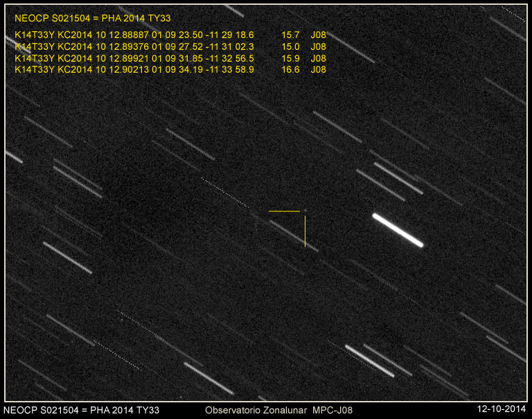This screenshot has height=419, width=532.
Task: Select the magnitude value 16.6
Action: pyautogui.click(x=290, y=69)
